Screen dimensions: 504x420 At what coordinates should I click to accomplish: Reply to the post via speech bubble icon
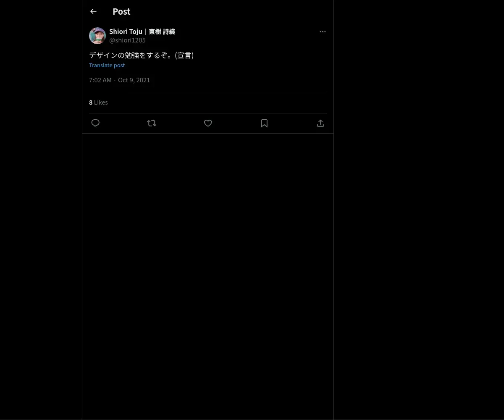95,123
